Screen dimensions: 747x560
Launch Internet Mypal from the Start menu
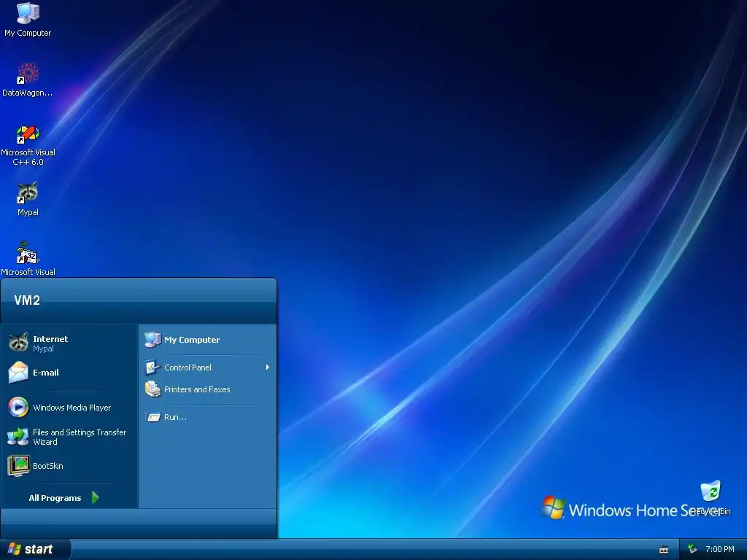coord(69,343)
